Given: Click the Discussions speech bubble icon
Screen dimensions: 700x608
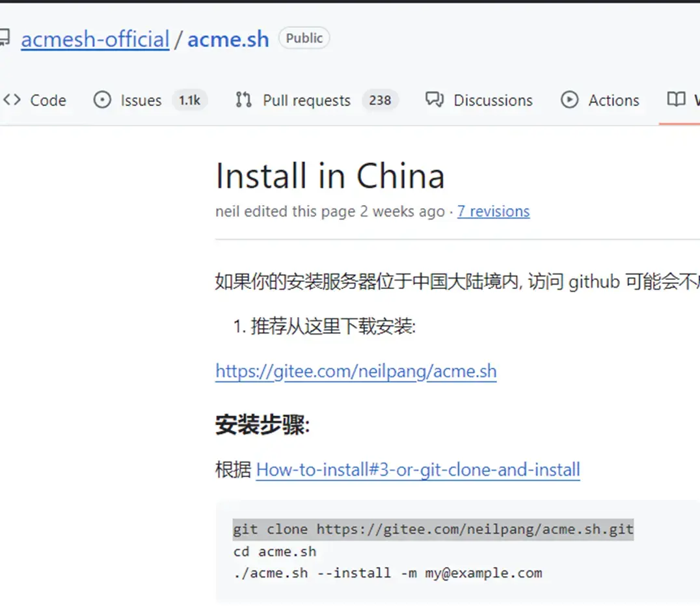Looking at the screenshot, I should 434,100.
